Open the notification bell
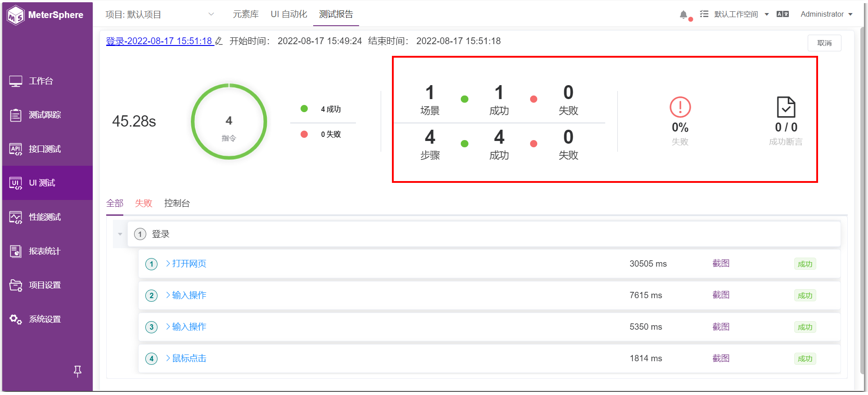The image size is (868, 395). (x=684, y=14)
